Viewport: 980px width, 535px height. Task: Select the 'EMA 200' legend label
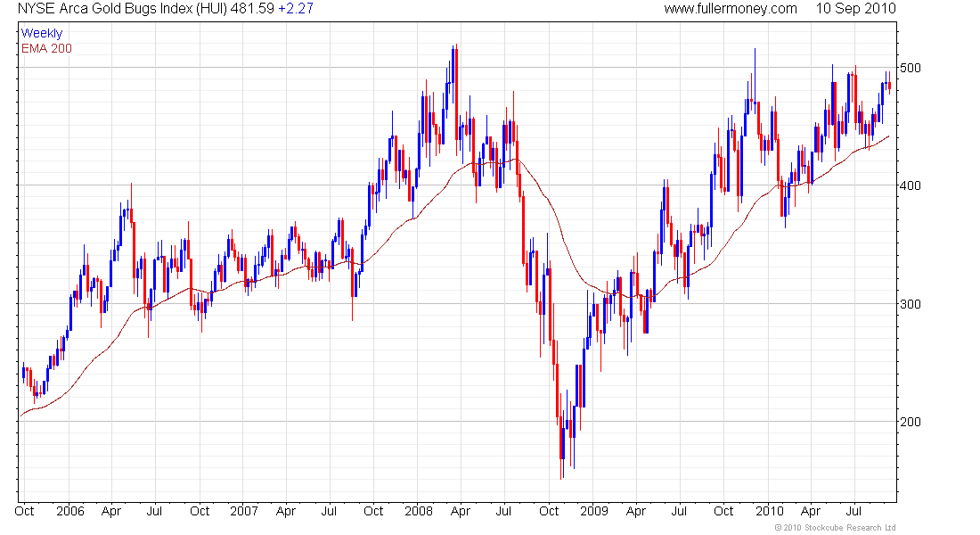coord(47,48)
